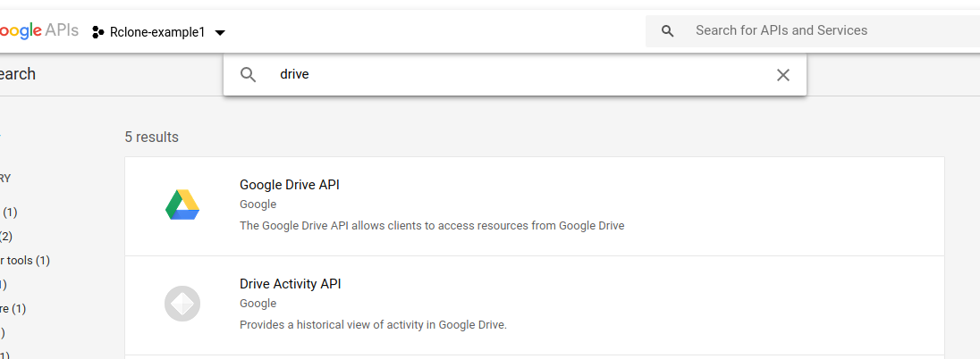Click the '5 results' count text
This screenshot has height=359, width=980.
(x=152, y=137)
